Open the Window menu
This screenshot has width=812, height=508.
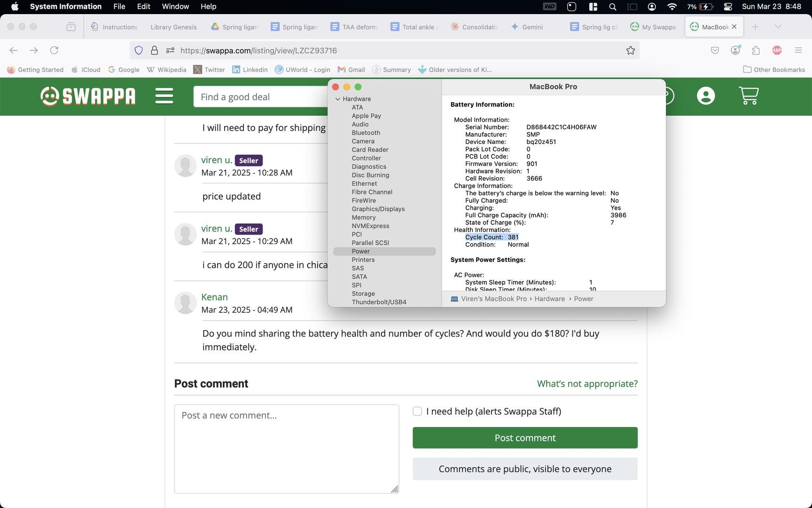[175, 7]
